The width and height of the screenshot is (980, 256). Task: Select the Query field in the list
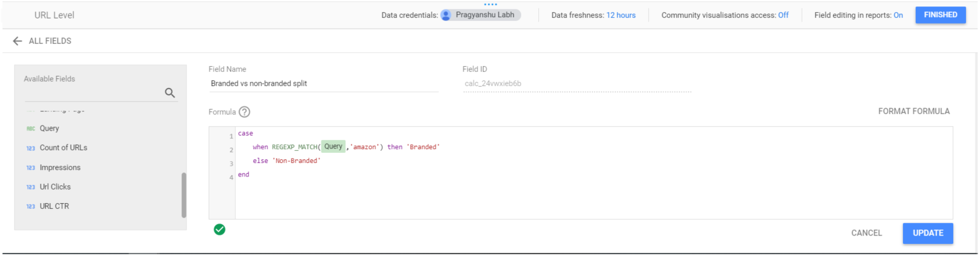[50, 129]
